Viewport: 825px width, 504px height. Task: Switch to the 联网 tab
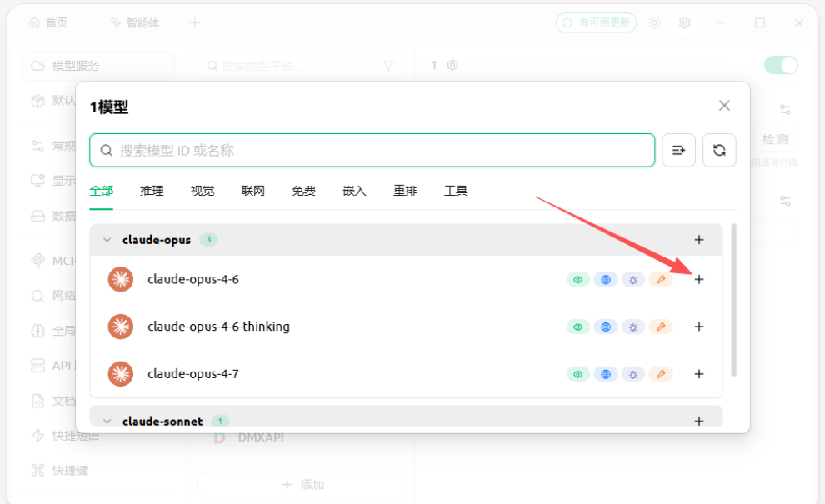pos(252,191)
